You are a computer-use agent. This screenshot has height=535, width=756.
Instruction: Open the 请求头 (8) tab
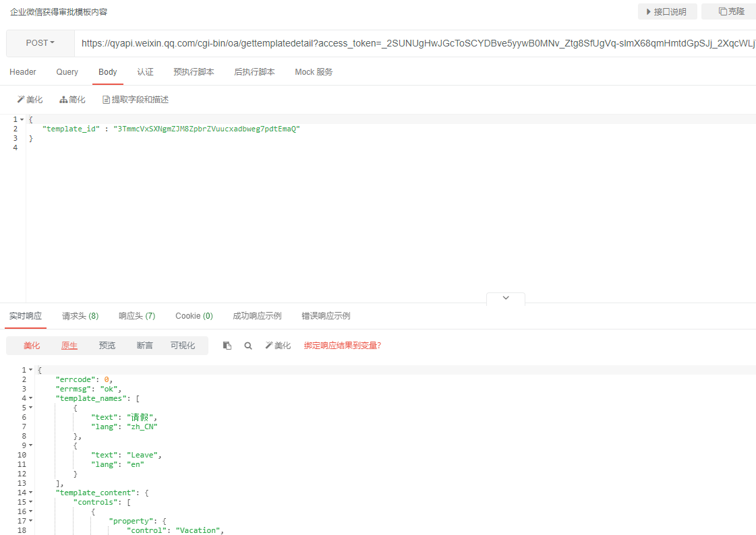pyautogui.click(x=80, y=316)
